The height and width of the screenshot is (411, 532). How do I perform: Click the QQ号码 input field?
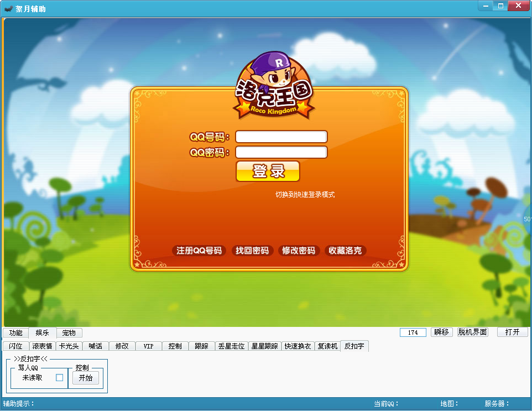281,137
